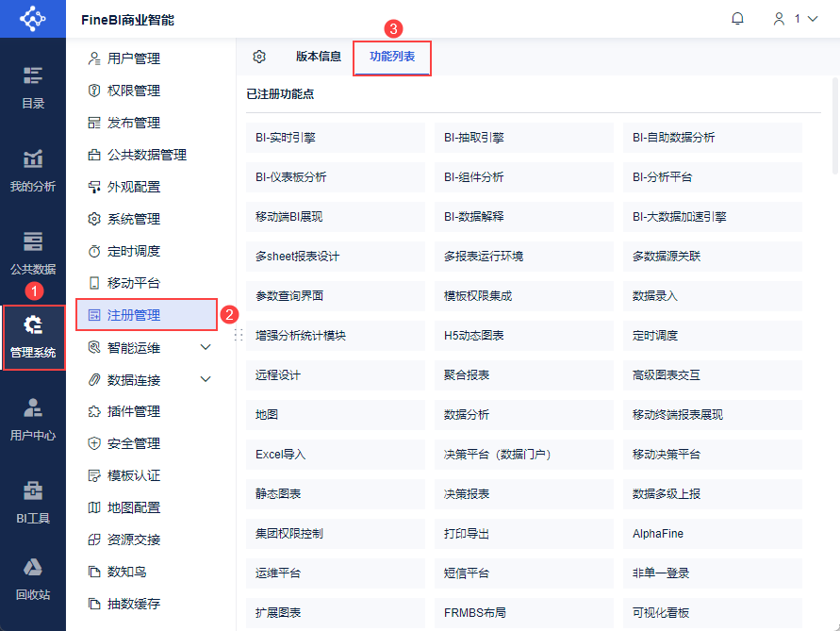
Task: Click the vertical scrollbar of feature list
Action: pyautogui.click(x=835, y=126)
